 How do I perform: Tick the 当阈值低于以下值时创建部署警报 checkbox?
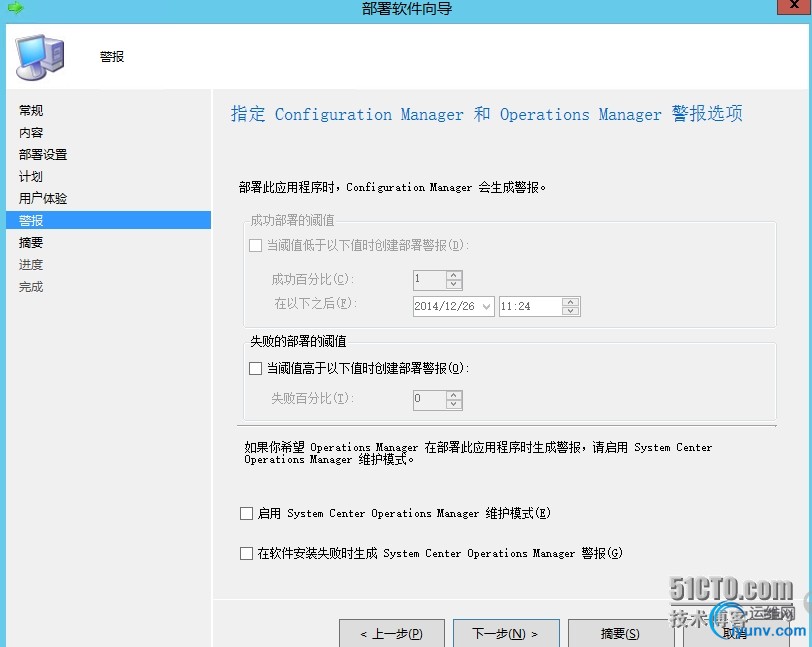coord(255,245)
